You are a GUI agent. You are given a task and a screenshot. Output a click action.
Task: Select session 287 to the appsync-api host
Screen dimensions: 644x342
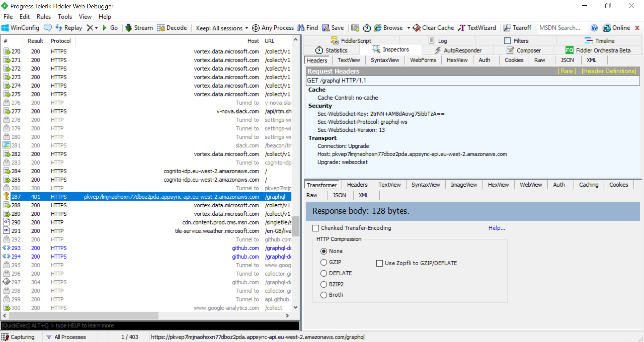point(151,197)
